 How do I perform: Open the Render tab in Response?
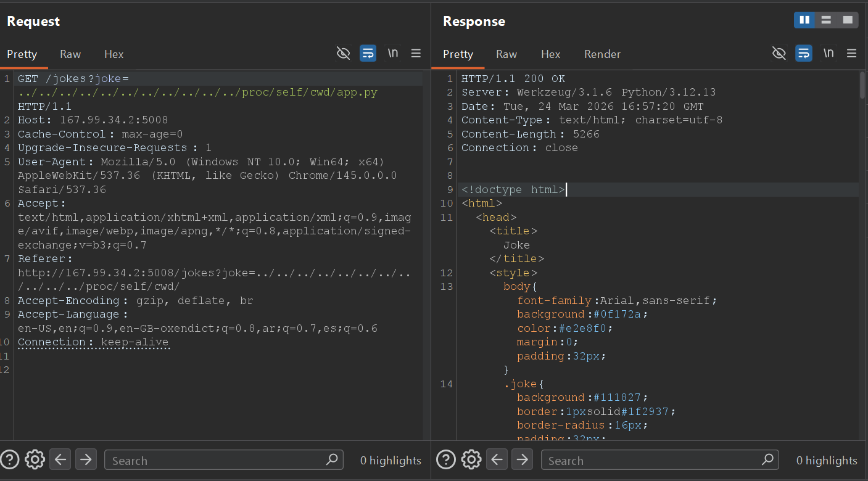[x=602, y=54]
